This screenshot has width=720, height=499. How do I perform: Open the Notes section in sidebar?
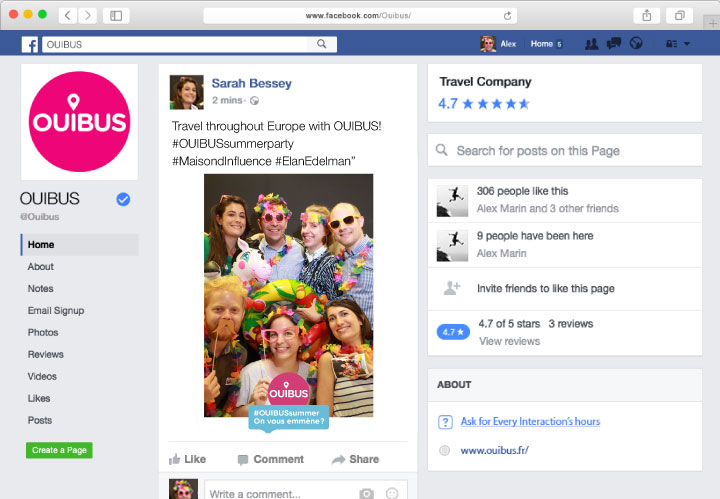click(40, 289)
